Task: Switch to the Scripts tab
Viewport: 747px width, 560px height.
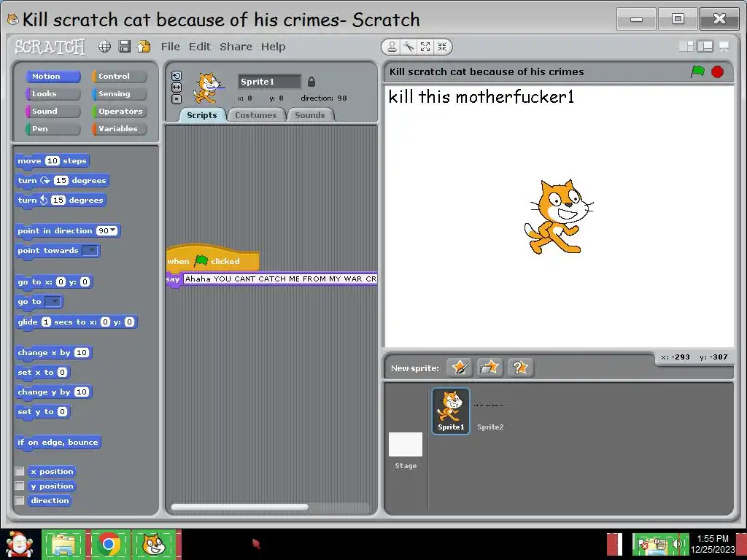Action: click(202, 114)
